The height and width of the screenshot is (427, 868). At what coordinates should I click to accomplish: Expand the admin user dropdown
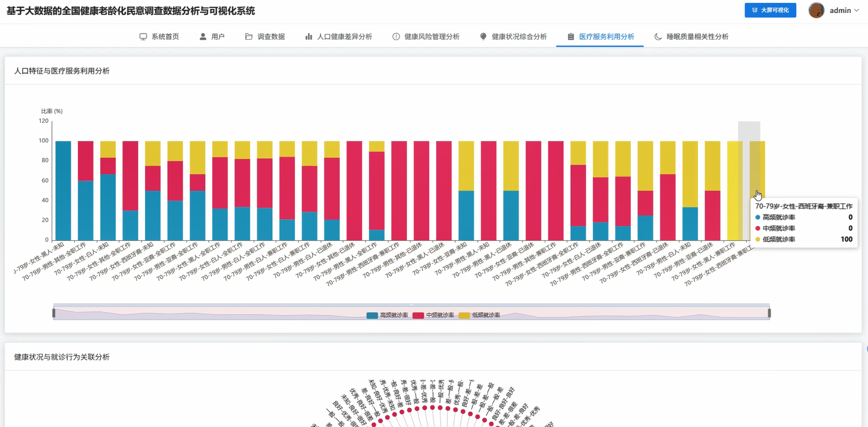point(833,10)
